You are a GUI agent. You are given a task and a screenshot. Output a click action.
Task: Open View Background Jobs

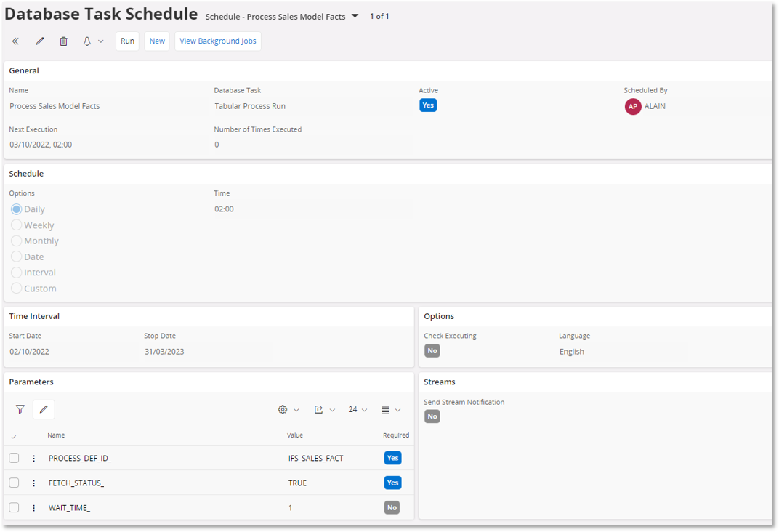click(217, 41)
